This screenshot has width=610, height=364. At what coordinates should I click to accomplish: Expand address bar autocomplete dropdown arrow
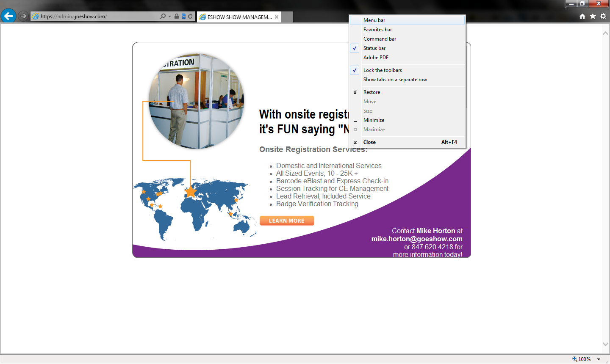[169, 17]
